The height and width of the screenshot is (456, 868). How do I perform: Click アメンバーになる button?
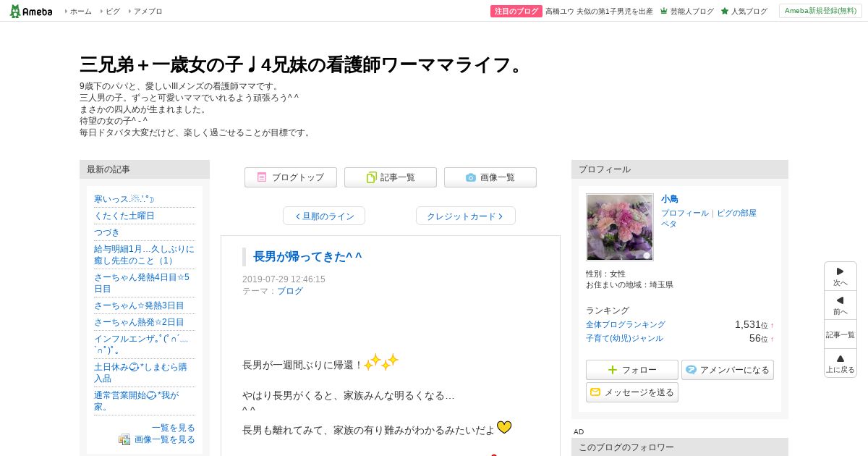point(728,370)
